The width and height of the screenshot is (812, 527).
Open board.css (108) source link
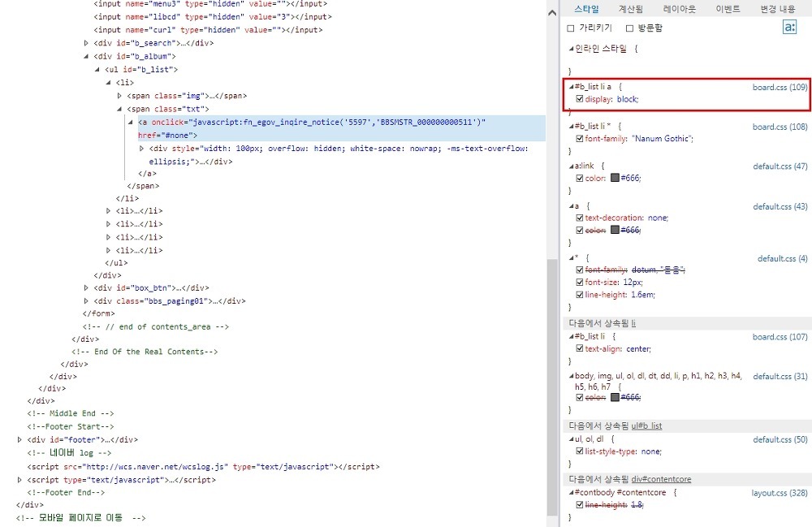[x=780, y=127]
